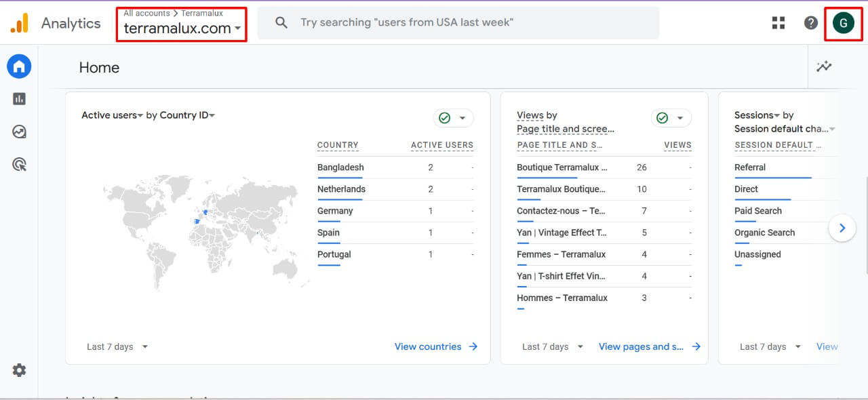
Task: Click arrow beside View countries
Action: (473, 346)
